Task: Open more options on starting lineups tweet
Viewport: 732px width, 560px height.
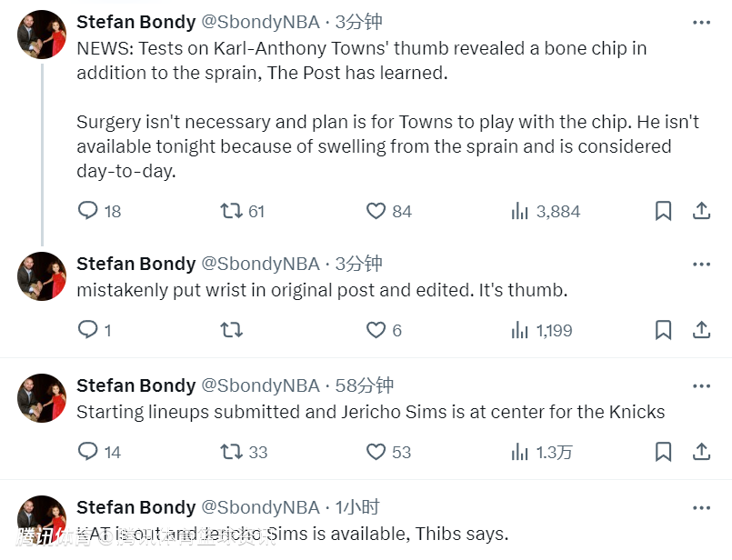Action: (701, 386)
